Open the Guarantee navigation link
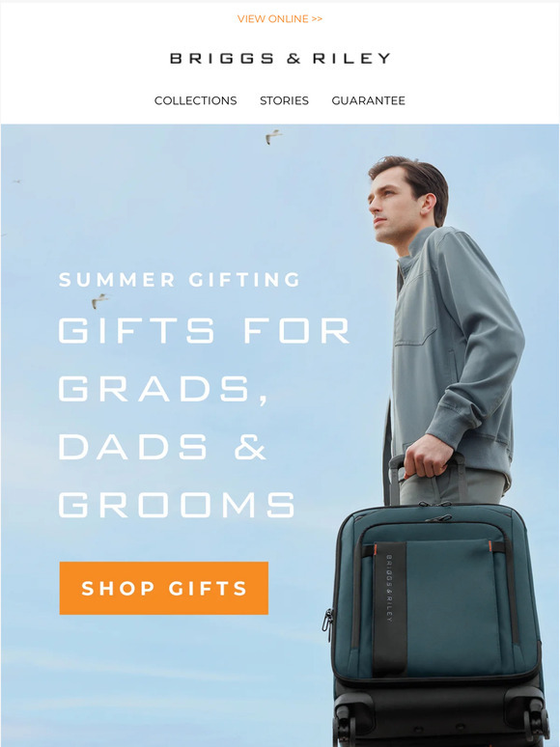Viewport: 560px width, 747px height. point(369,100)
